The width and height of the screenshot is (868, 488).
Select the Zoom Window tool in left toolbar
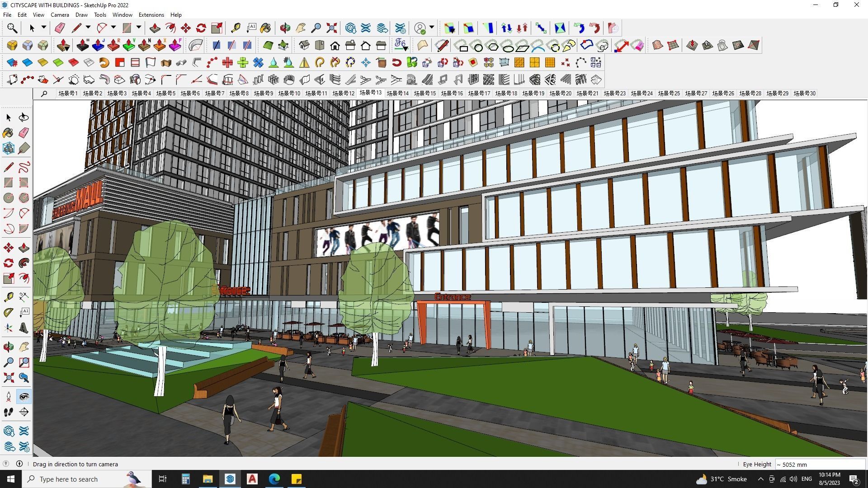[24, 362]
